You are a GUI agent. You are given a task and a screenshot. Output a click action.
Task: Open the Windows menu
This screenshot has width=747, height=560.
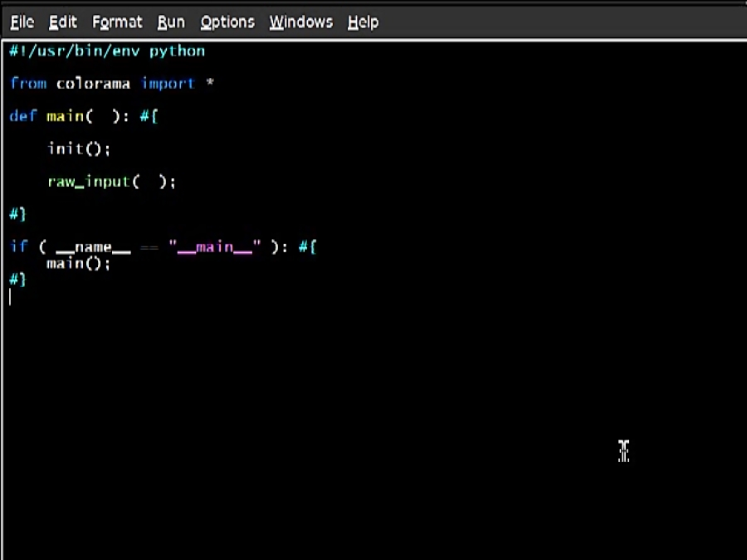click(300, 22)
